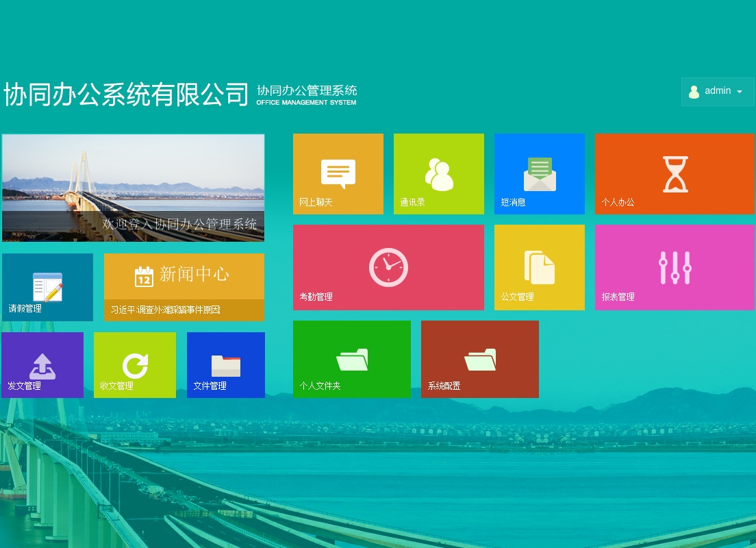The width and height of the screenshot is (756, 548).
Task: Open the 系统配置 folder icon
Action: pyautogui.click(x=480, y=360)
